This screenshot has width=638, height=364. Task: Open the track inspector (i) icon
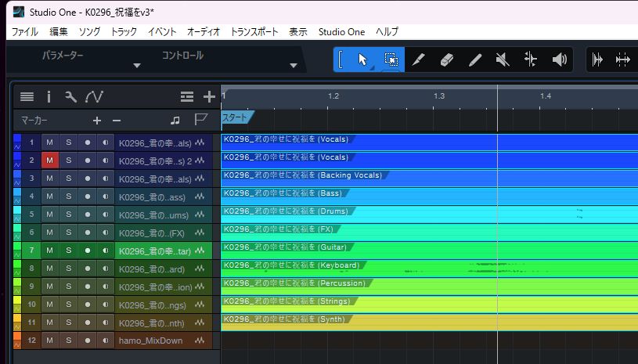49,97
